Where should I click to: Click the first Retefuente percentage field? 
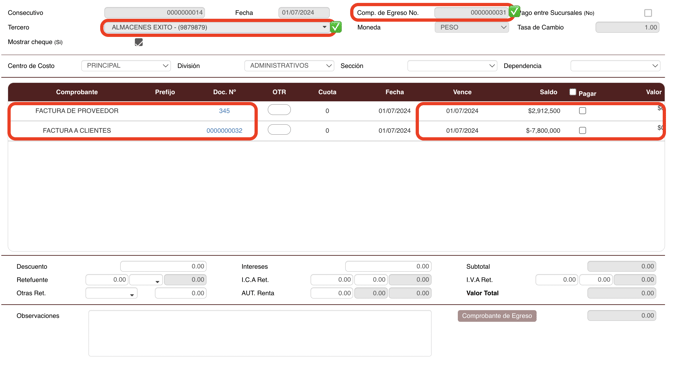click(x=107, y=280)
